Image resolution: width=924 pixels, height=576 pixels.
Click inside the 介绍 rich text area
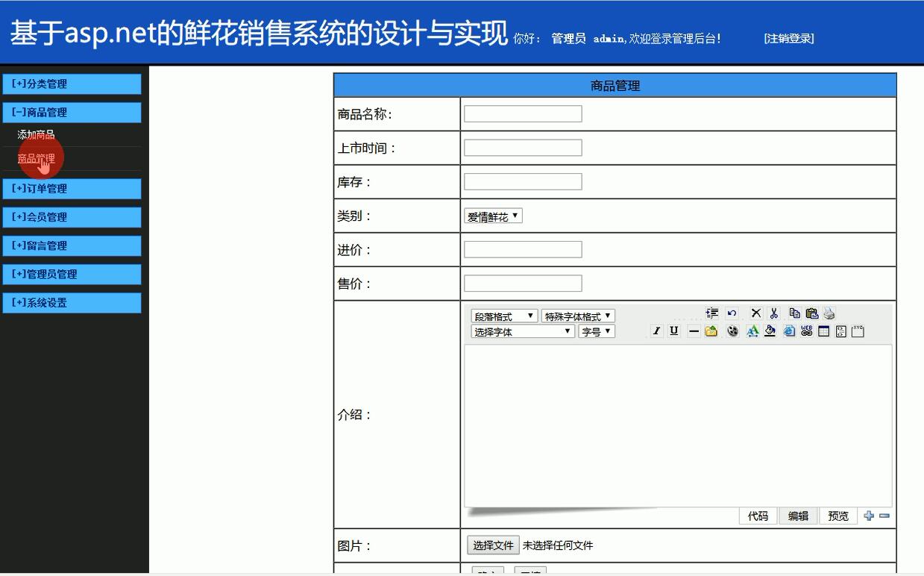678,425
